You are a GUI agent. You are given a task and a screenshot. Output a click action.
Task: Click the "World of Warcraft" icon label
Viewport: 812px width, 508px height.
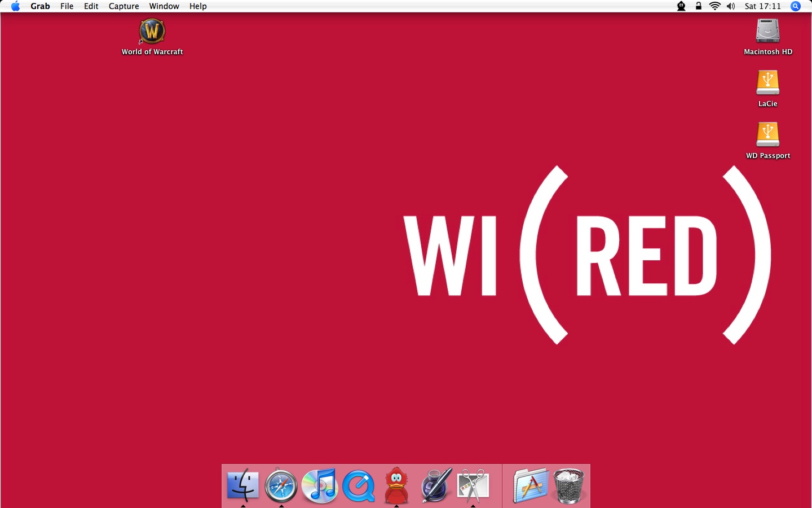(x=152, y=51)
